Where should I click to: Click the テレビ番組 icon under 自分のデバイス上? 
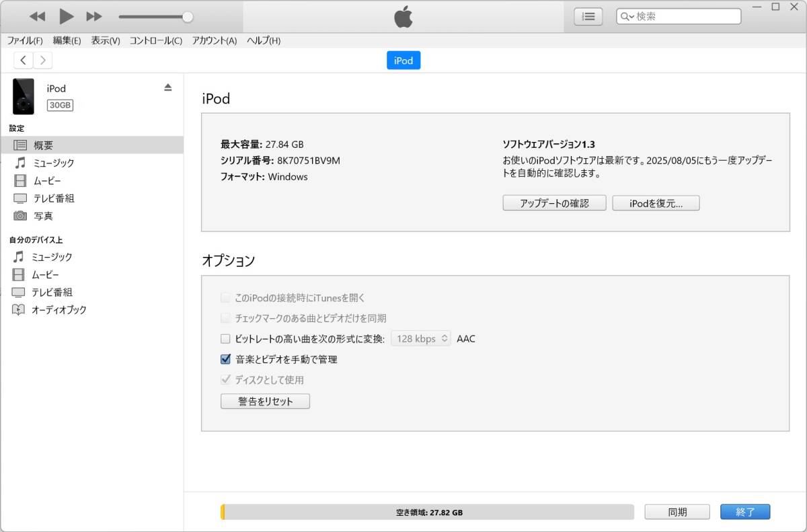tap(19, 293)
